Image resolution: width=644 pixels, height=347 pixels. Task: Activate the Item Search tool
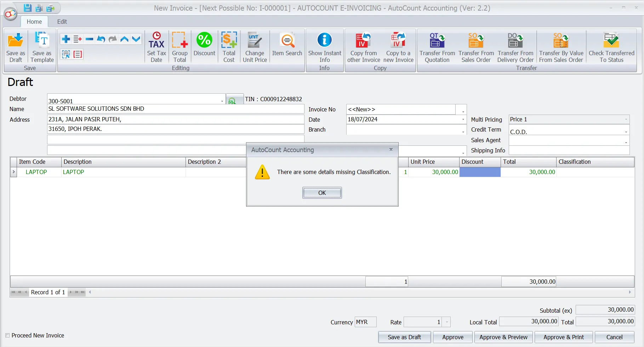(287, 46)
